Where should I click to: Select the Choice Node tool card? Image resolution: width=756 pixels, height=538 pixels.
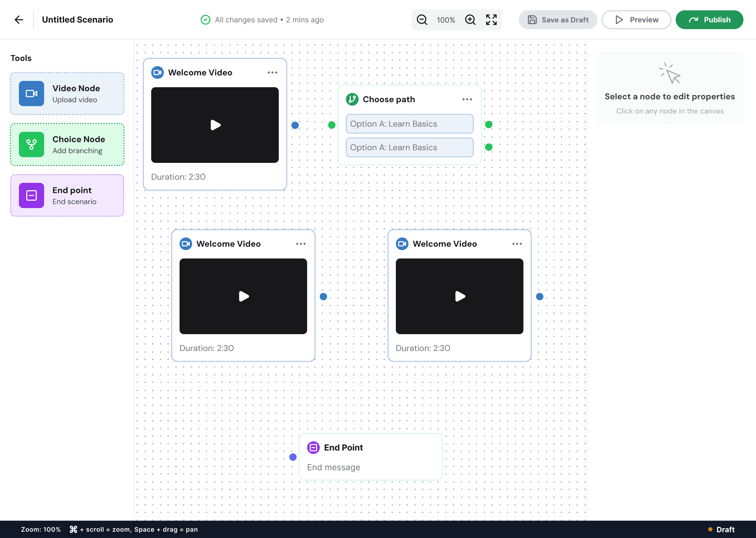pos(67,144)
